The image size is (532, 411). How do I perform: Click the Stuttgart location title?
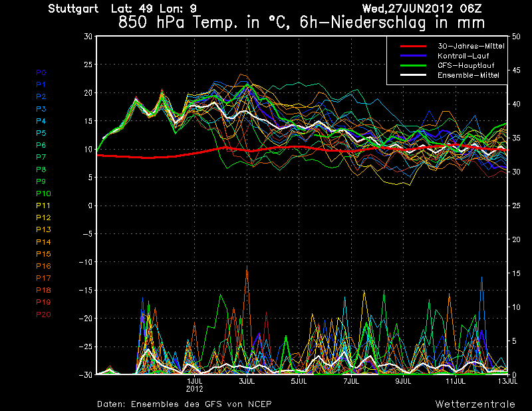click(x=73, y=9)
